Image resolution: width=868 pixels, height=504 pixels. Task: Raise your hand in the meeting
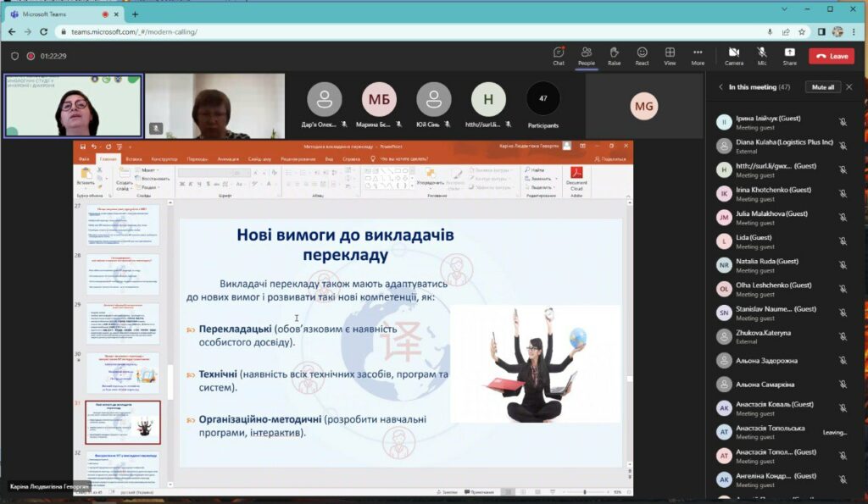pos(614,55)
